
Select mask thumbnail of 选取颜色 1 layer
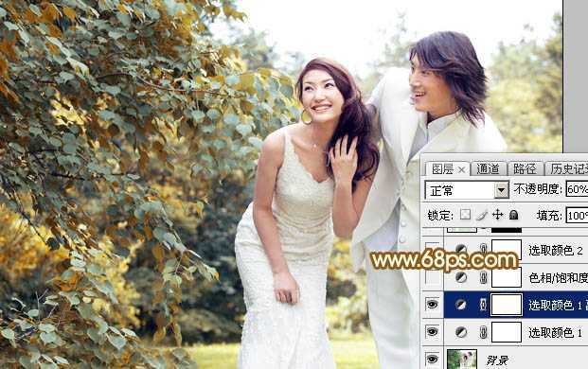coord(507,332)
